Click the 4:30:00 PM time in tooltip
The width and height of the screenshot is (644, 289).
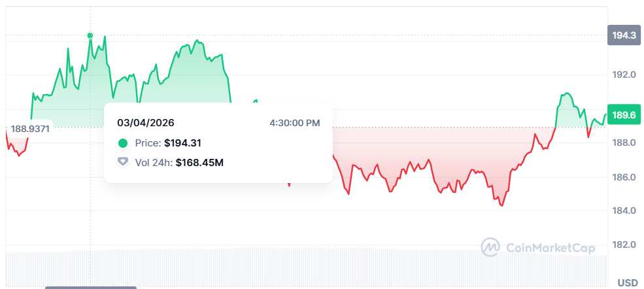(294, 123)
